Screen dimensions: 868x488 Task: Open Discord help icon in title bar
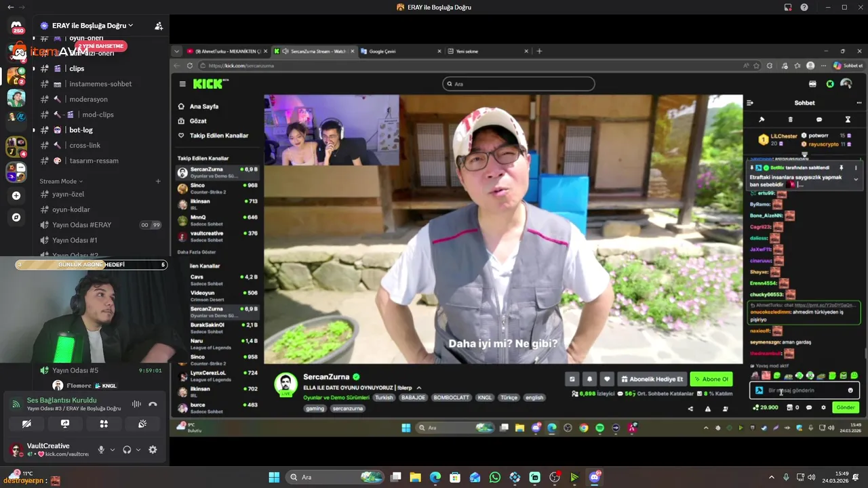(x=804, y=7)
